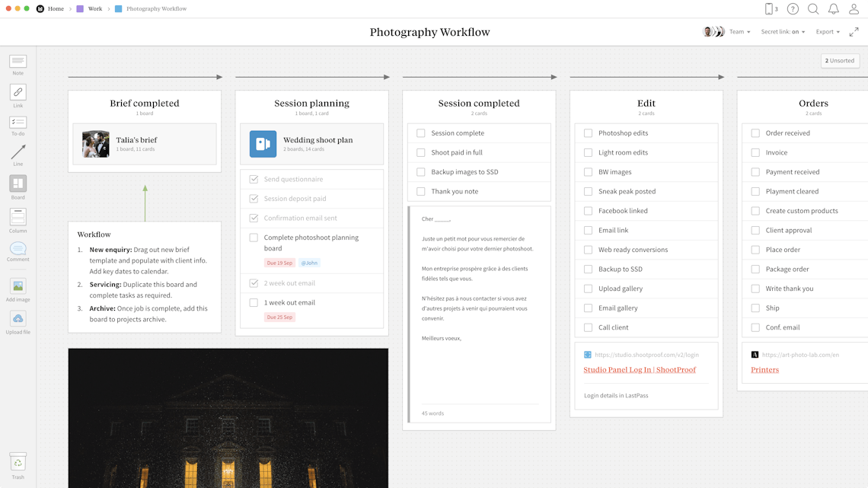Check Call client
868x488 pixels.
(x=588, y=327)
